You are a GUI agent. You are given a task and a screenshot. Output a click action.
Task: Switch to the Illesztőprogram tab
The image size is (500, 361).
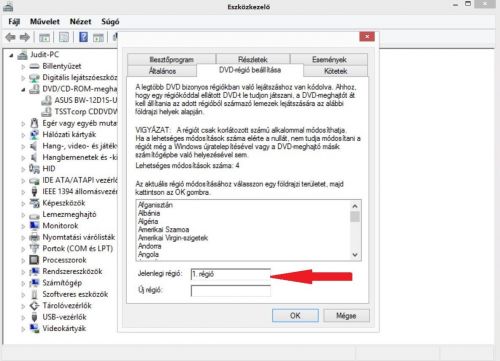171,59
